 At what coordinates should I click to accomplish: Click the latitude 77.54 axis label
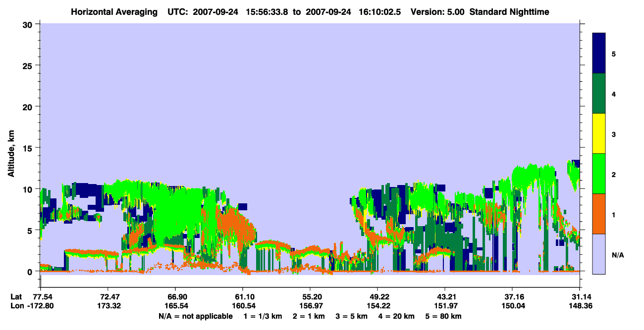41,296
